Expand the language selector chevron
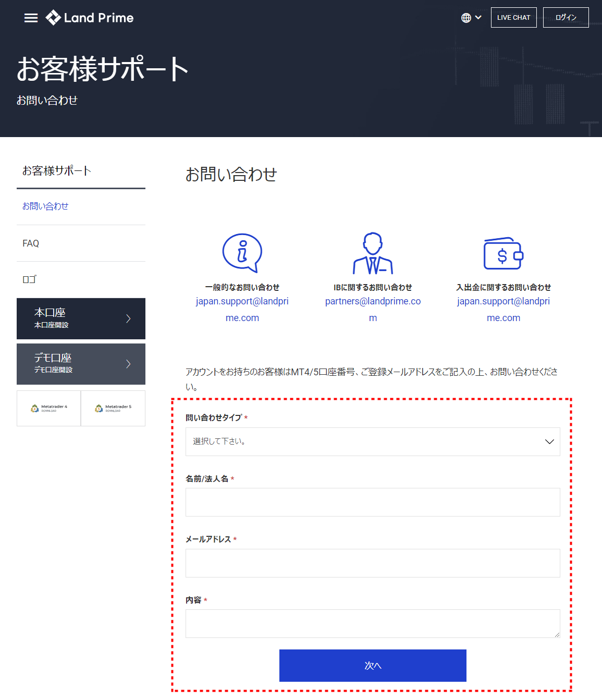Viewport: 602px width, 700px height. [x=478, y=17]
